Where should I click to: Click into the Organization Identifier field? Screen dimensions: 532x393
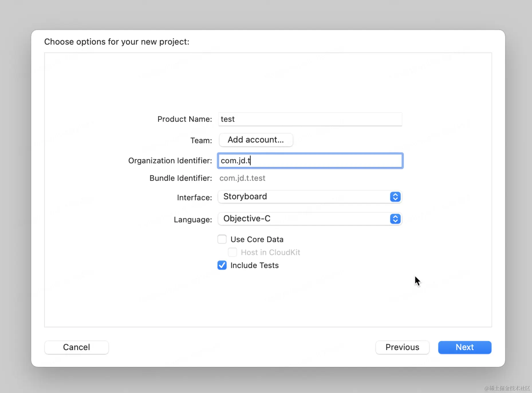click(x=310, y=160)
